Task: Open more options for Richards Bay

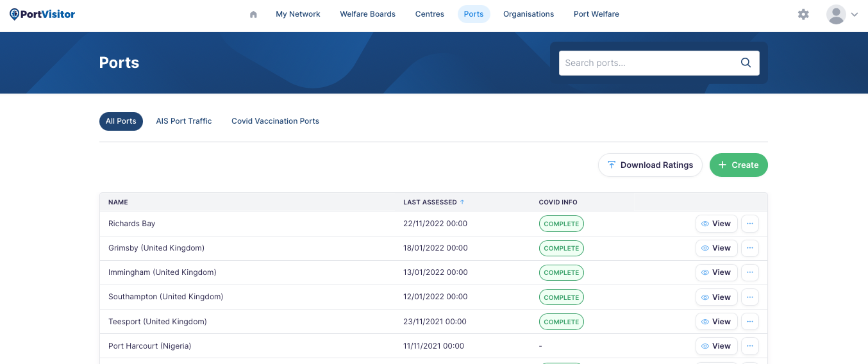Action: (750, 224)
